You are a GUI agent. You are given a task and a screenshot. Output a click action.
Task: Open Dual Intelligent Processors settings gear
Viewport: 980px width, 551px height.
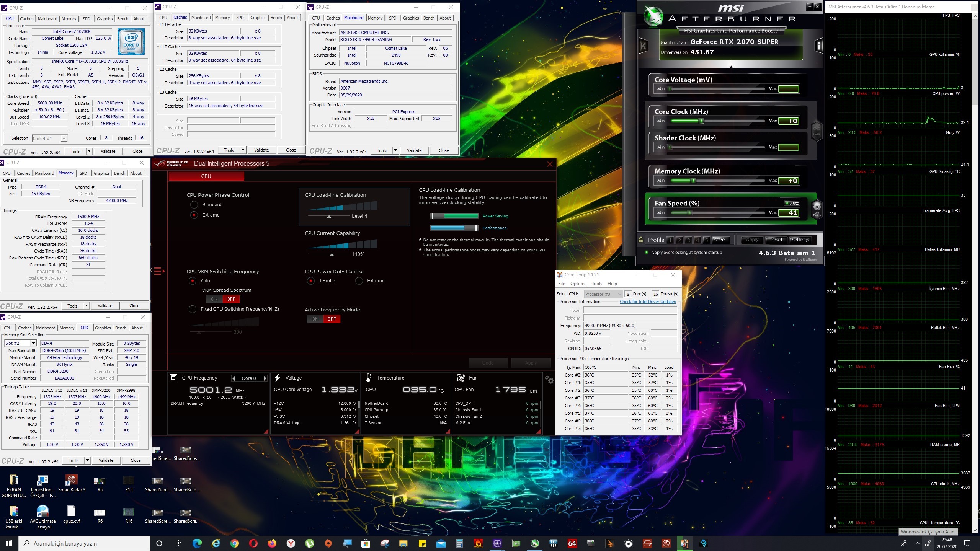coord(549,380)
